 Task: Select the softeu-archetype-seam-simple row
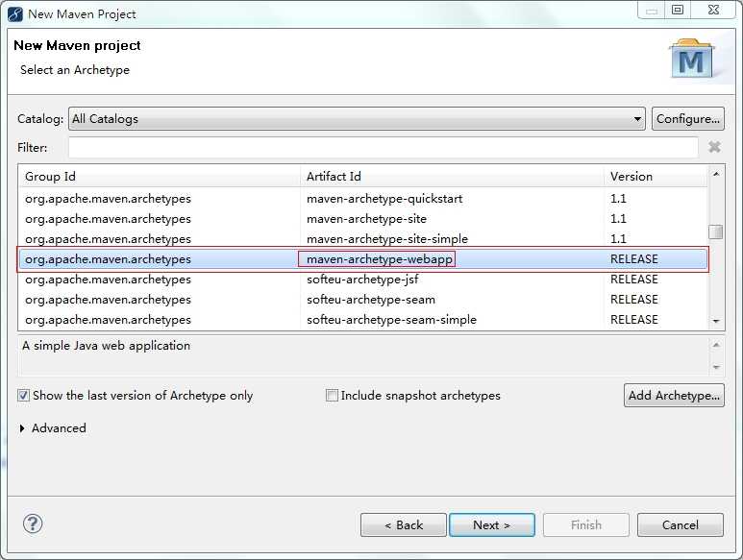point(363,320)
